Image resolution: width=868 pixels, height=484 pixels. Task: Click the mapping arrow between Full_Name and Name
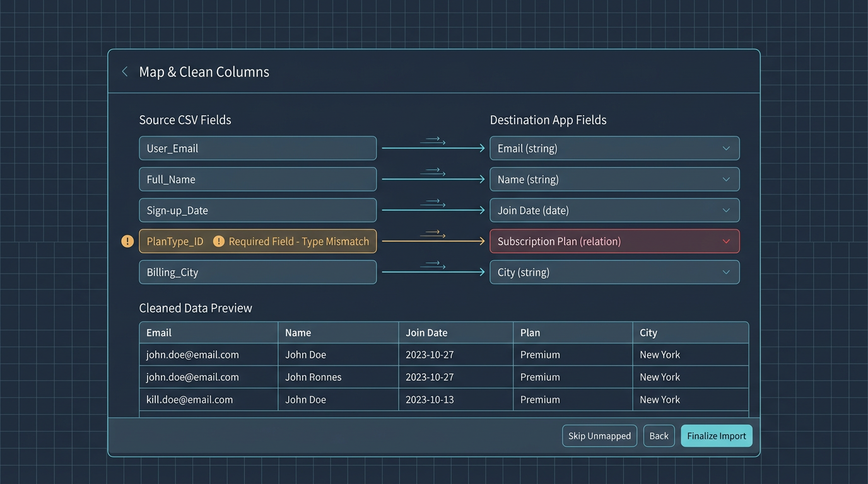[x=432, y=178]
